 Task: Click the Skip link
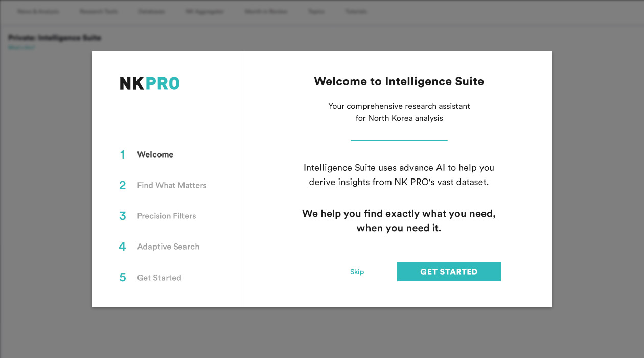(x=357, y=272)
